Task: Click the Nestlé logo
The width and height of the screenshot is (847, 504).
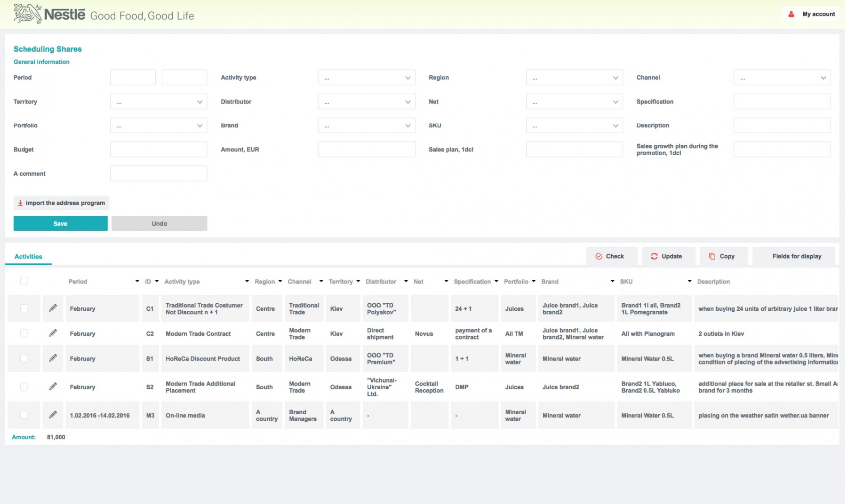Action: tap(49, 14)
